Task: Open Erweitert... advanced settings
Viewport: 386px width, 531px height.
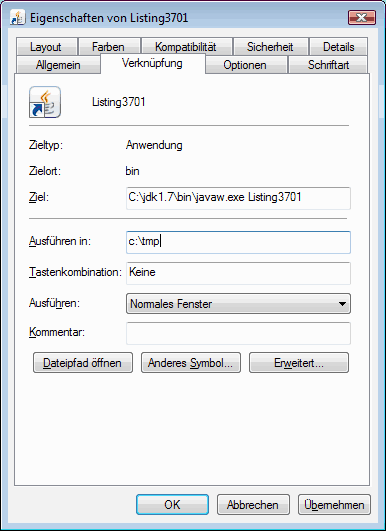Action: pyautogui.click(x=299, y=363)
